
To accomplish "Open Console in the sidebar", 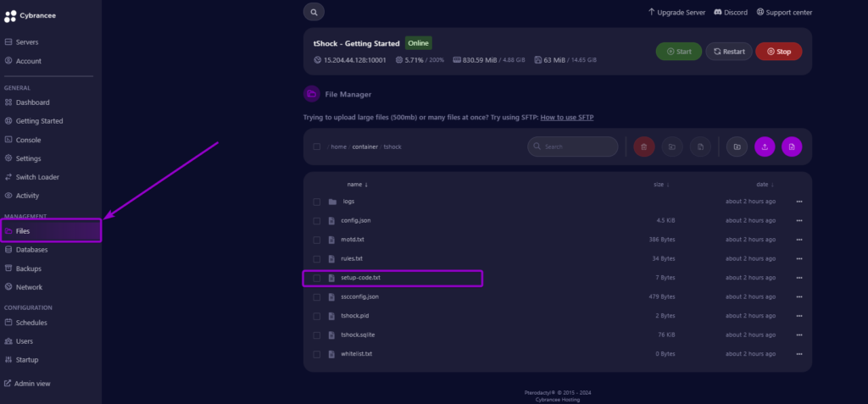I will coord(23,140).
